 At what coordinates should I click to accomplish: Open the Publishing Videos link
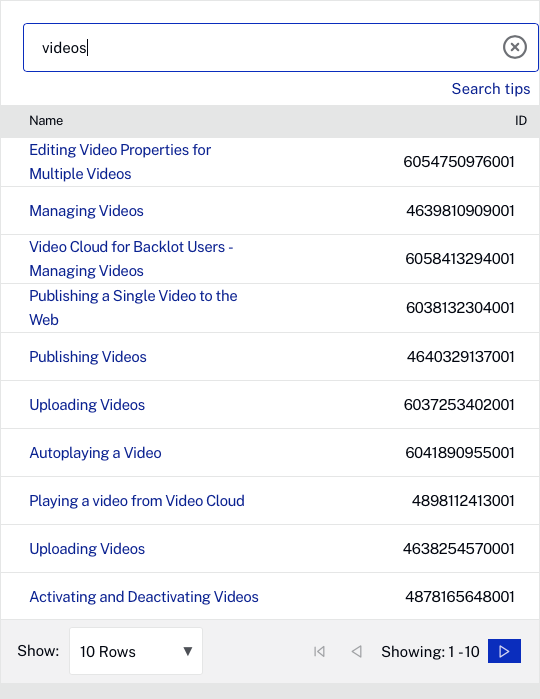[x=88, y=357]
